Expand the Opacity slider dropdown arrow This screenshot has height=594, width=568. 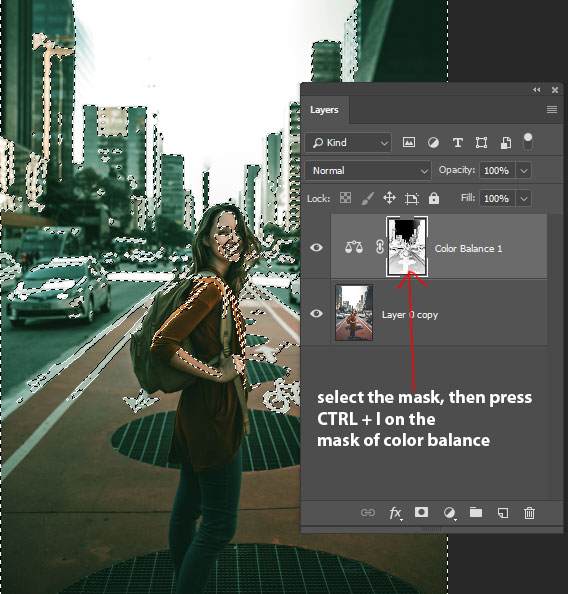click(524, 170)
